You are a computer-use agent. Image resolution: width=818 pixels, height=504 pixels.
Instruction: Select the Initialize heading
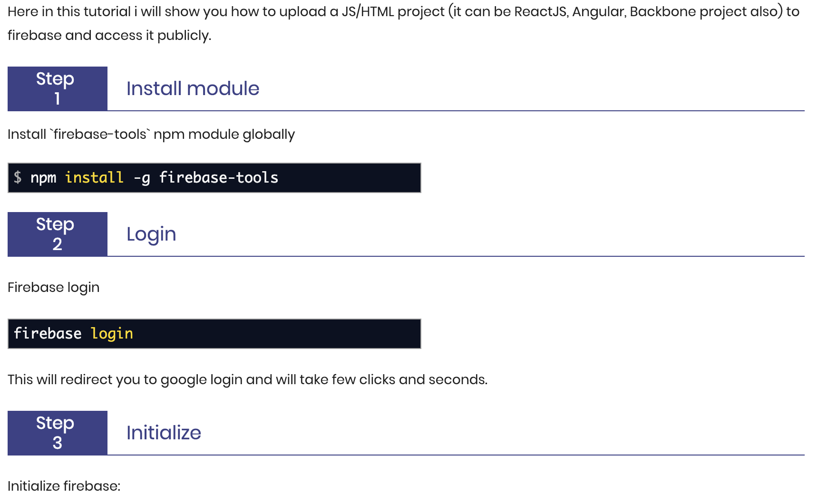(164, 433)
